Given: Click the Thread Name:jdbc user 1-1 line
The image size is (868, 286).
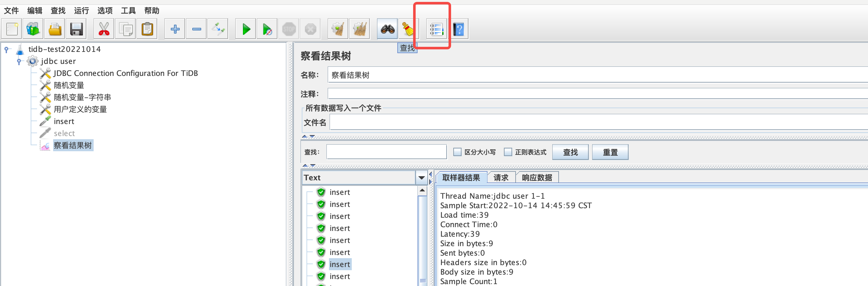Looking at the screenshot, I should (492, 196).
